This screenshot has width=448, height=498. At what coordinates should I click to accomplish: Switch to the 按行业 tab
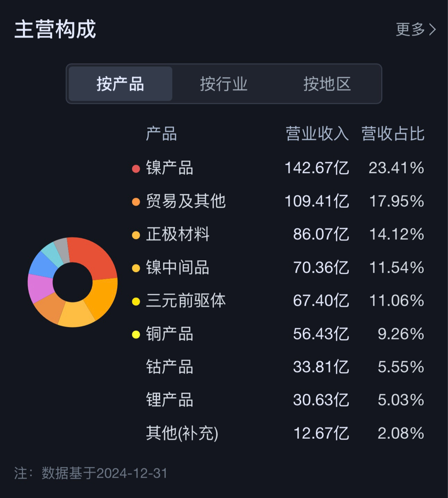tap(224, 84)
